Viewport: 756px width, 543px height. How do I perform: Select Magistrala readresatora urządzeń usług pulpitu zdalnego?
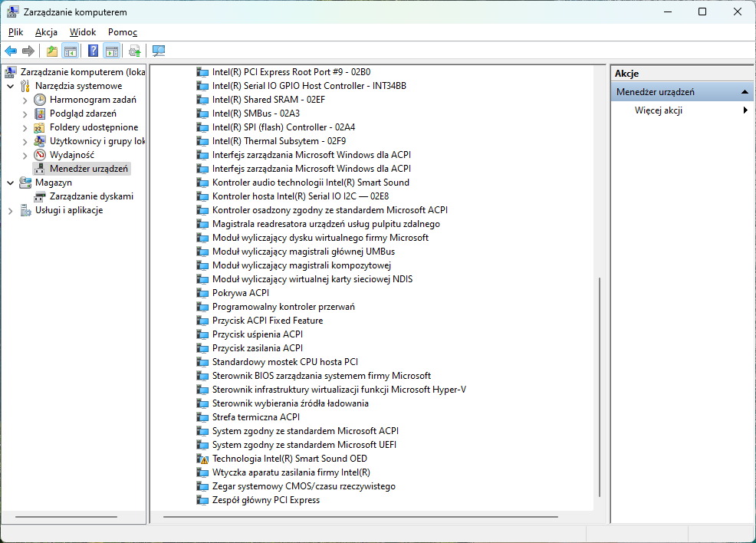(x=326, y=224)
